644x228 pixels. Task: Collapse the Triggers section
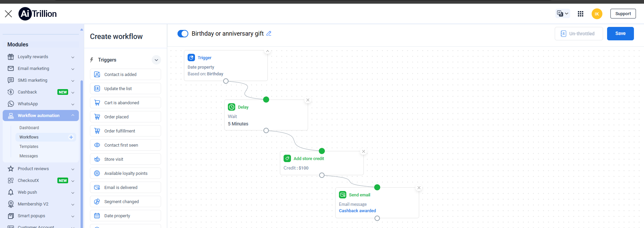156,60
